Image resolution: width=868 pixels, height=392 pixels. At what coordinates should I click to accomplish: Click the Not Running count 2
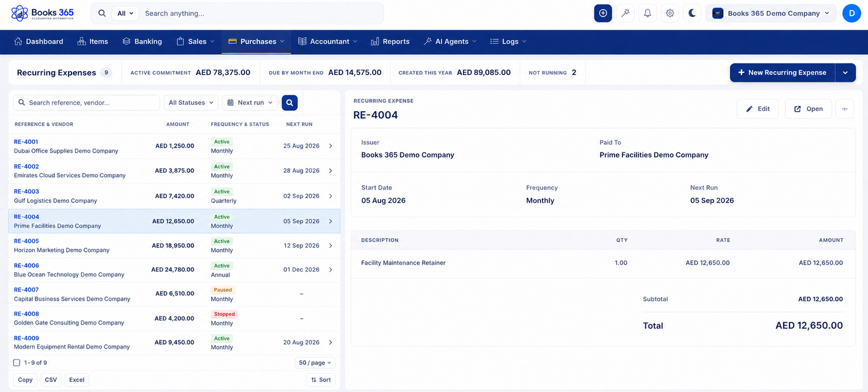pyautogui.click(x=574, y=72)
